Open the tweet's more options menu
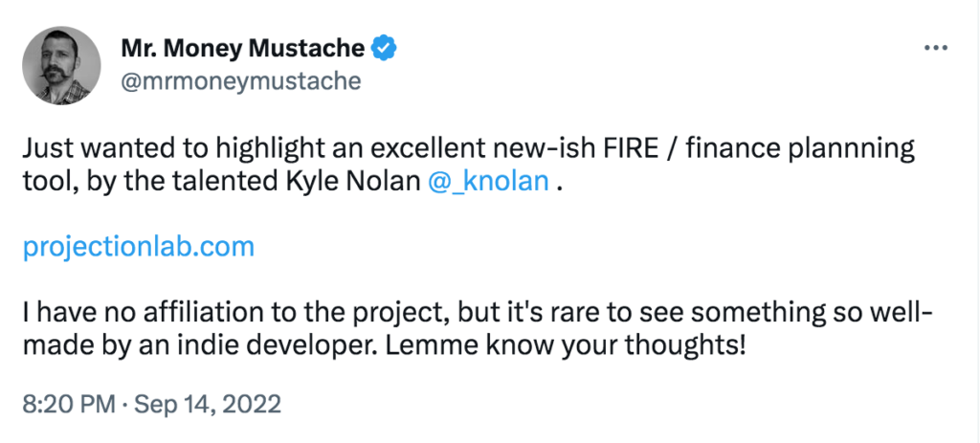 pos(933,47)
